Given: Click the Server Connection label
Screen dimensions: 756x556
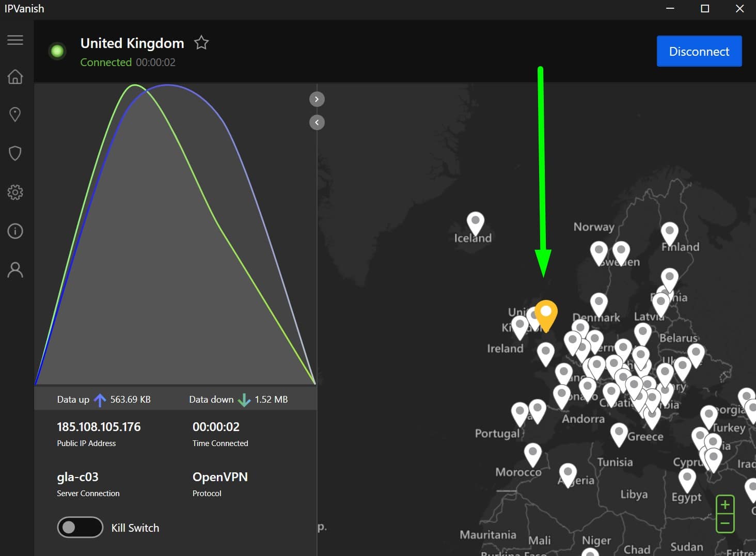Looking at the screenshot, I should point(88,494).
